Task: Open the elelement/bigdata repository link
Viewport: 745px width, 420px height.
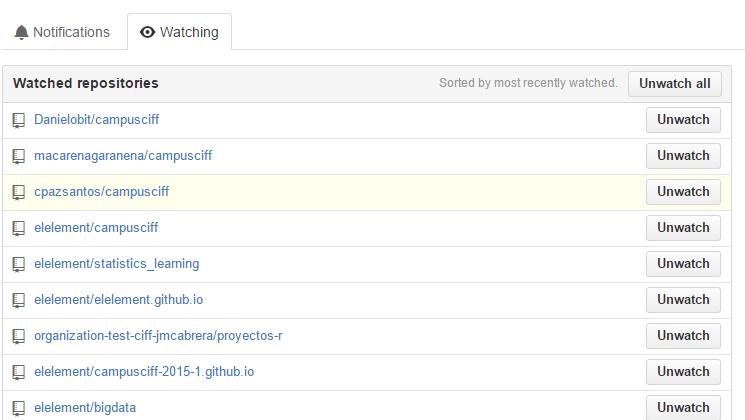Action: (x=85, y=408)
